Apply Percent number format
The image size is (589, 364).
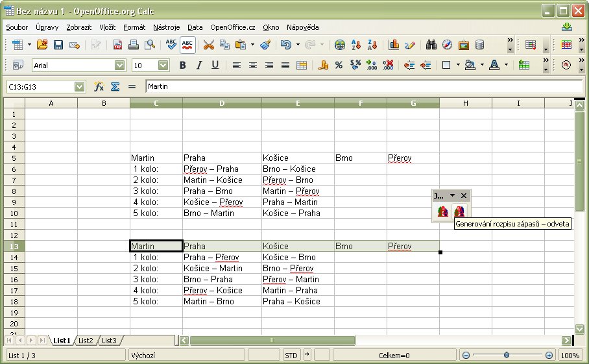point(339,66)
